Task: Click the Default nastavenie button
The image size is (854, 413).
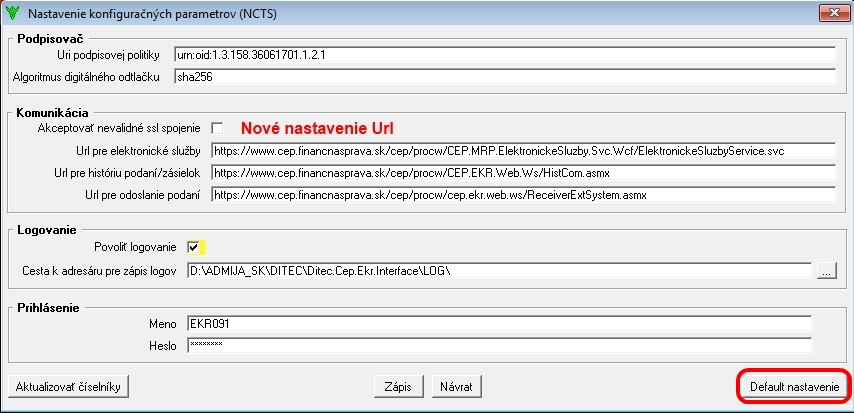Action: (794, 387)
